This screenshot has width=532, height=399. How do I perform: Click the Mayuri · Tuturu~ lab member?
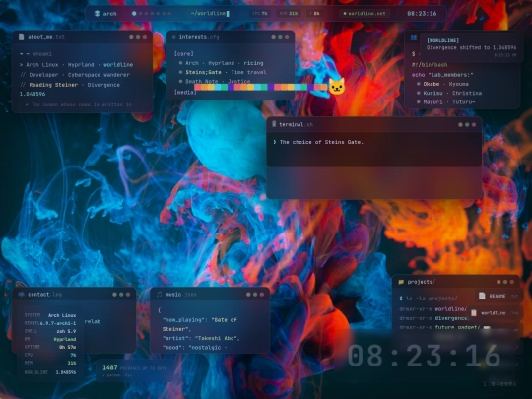(x=445, y=101)
